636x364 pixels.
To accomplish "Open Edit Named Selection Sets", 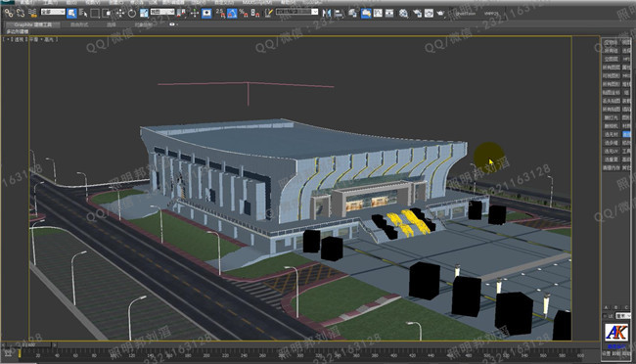I will (268, 13).
